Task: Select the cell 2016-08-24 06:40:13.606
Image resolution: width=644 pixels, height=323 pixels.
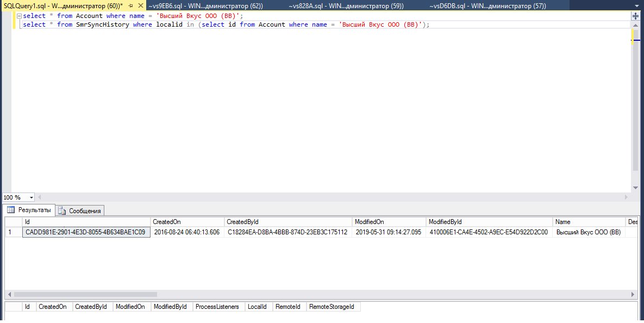Action: [x=187, y=232]
